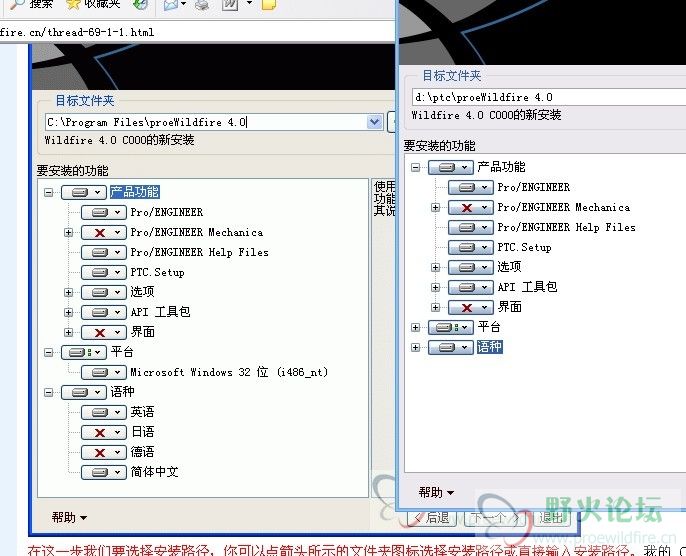Screen dimensions: 686x556
Task: Open PTC.Setup install-state button, left window
Action: [x=104, y=273]
